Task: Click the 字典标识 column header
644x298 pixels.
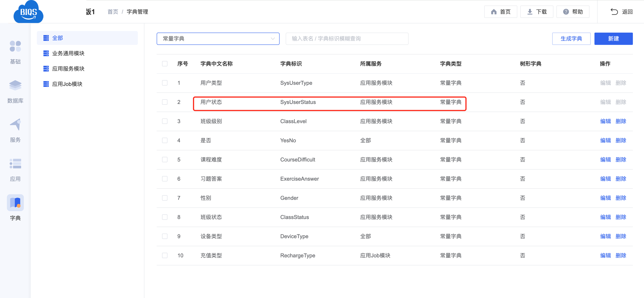Action: (x=291, y=64)
